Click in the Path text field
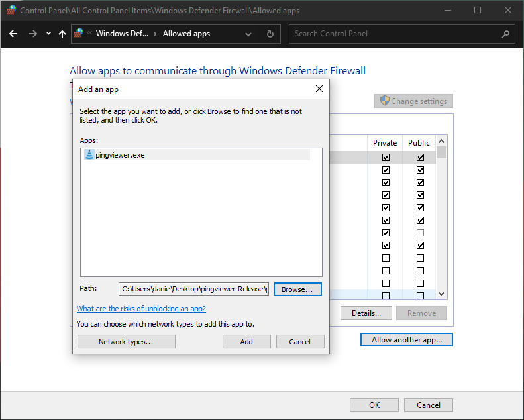 point(193,289)
